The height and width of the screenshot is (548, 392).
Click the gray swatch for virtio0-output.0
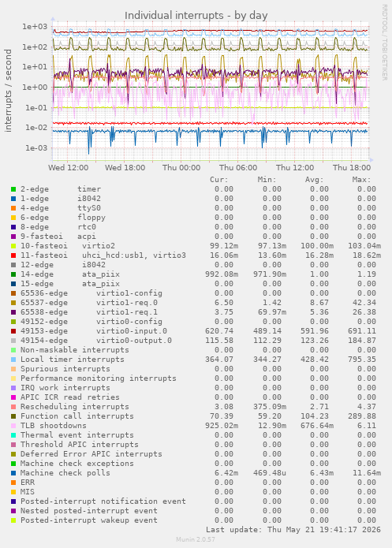pyautogui.click(x=13, y=341)
